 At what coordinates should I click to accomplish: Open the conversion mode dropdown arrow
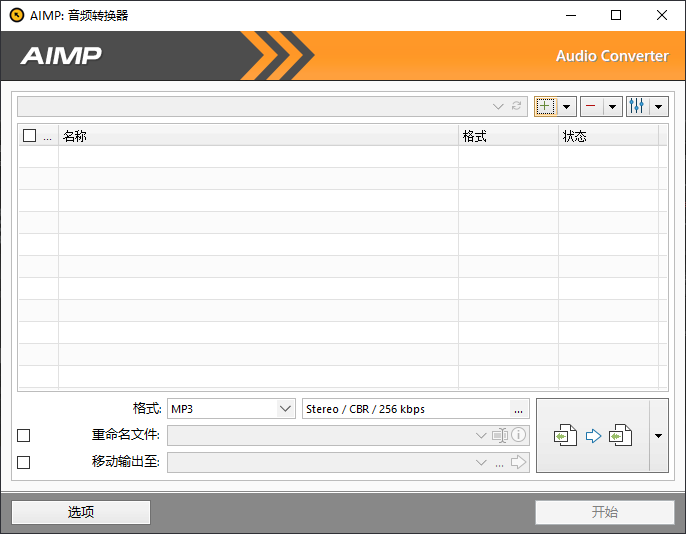click(658, 436)
